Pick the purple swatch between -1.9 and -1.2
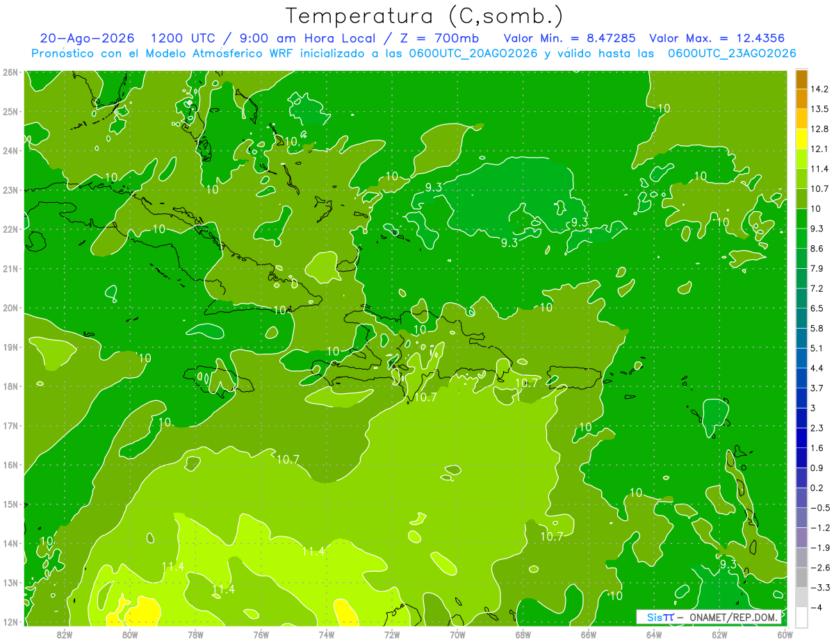The image size is (834, 644). click(801, 537)
